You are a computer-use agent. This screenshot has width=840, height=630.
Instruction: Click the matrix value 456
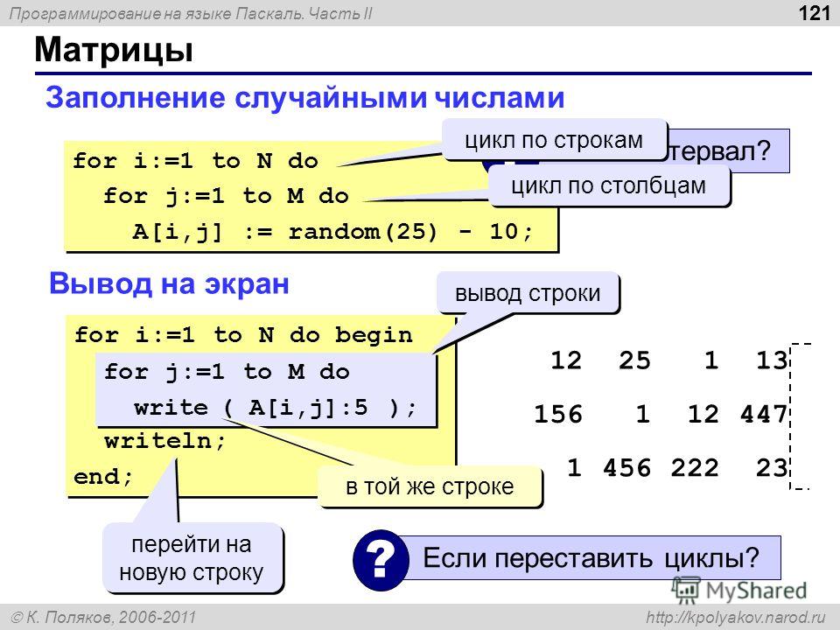(x=626, y=467)
